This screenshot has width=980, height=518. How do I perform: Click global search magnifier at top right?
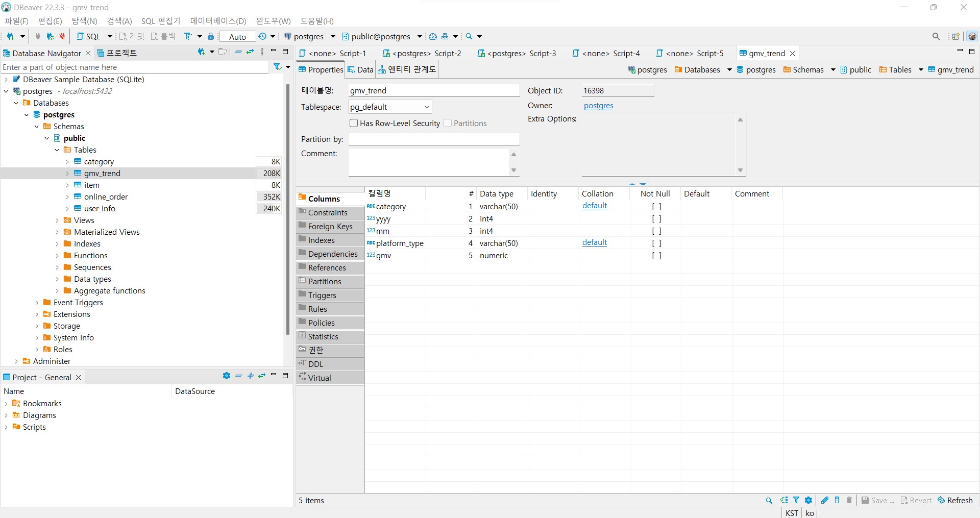coord(936,36)
